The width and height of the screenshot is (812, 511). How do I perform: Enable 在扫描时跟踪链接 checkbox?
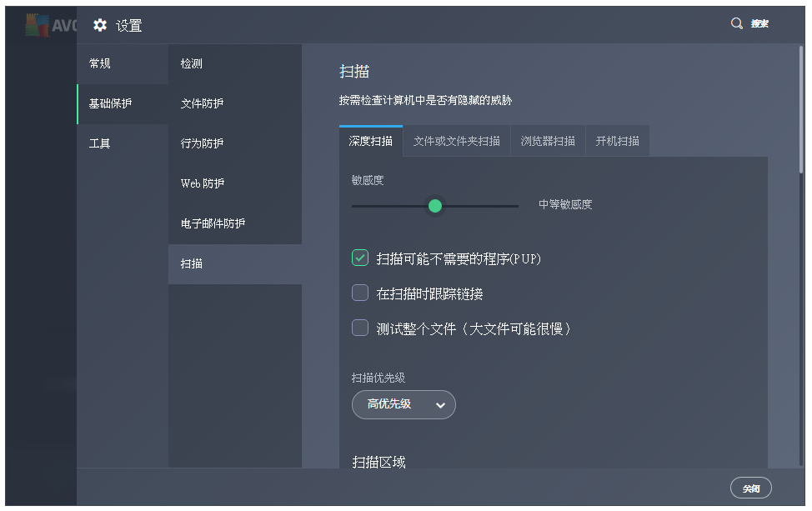coord(360,293)
